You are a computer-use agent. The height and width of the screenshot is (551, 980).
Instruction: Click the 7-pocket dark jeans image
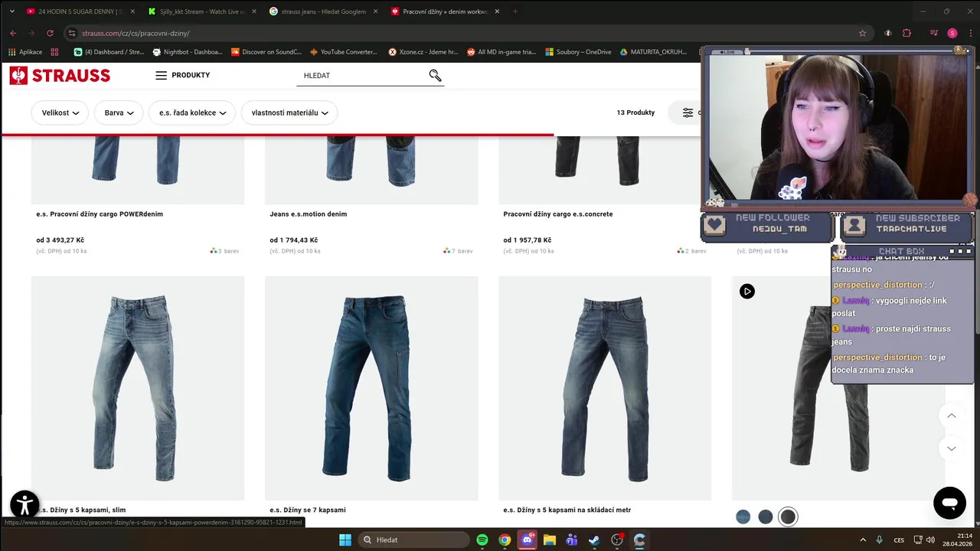coord(371,388)
